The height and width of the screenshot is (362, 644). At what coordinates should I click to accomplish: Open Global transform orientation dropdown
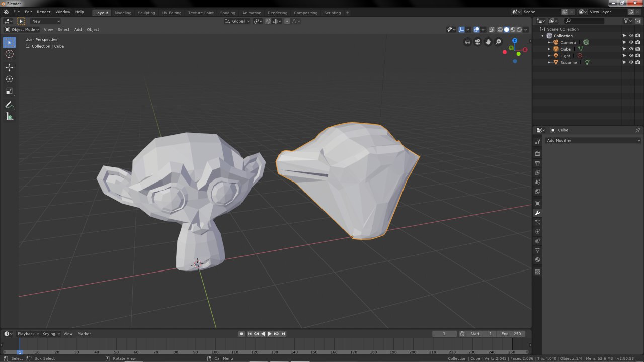pos(237,21)
